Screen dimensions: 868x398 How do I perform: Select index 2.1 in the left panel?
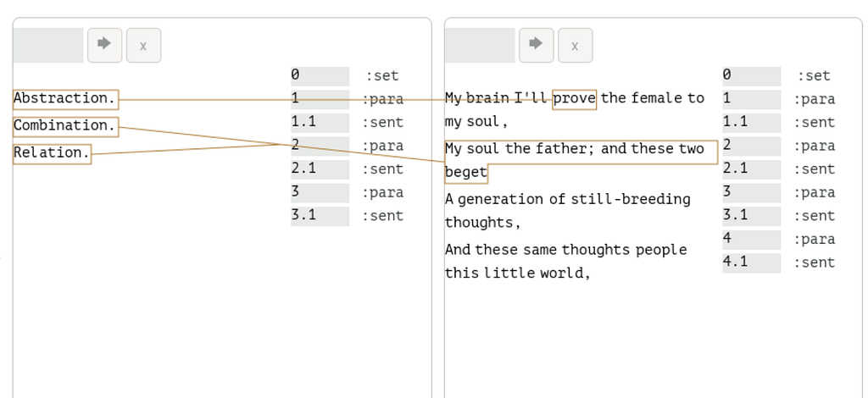[x=320, y=169]
